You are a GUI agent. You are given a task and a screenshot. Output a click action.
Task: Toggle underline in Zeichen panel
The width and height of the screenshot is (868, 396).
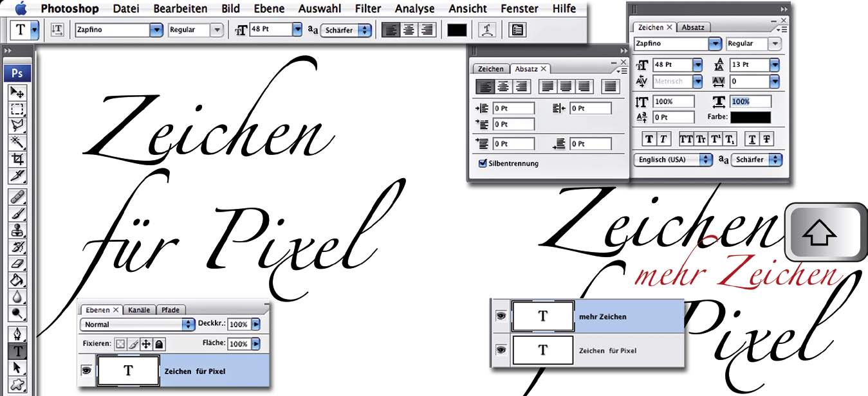tap(752, 139)
